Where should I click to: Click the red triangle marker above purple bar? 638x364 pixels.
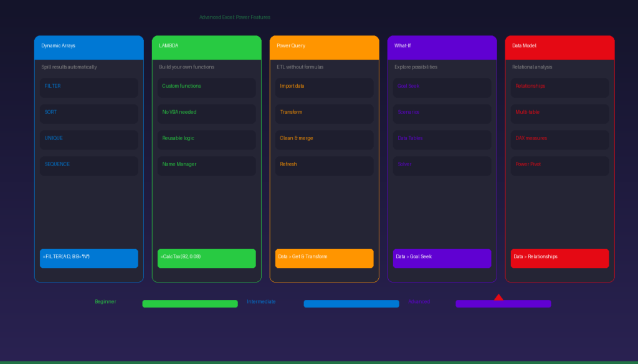click(498, 297)
